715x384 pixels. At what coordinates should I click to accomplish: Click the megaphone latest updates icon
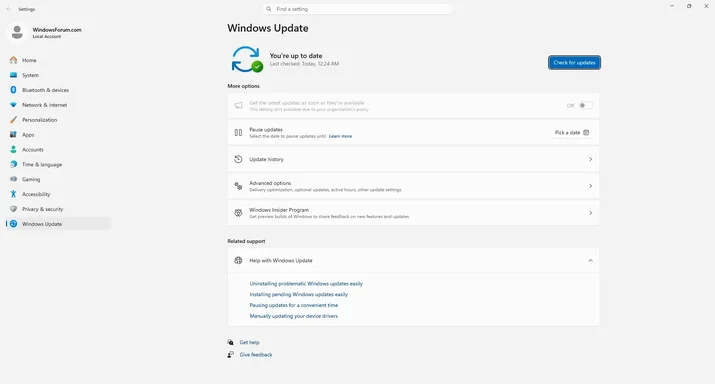point(238,105)
